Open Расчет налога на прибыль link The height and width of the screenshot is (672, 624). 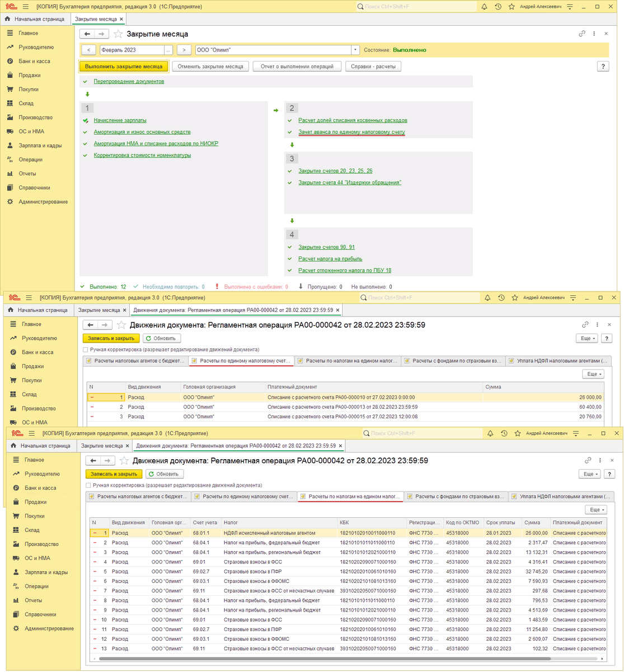330,259
